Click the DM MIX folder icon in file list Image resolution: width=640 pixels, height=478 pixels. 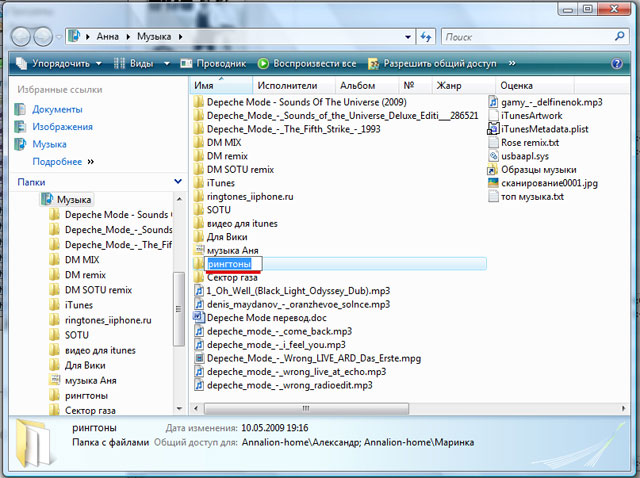[x=198, y=142]
